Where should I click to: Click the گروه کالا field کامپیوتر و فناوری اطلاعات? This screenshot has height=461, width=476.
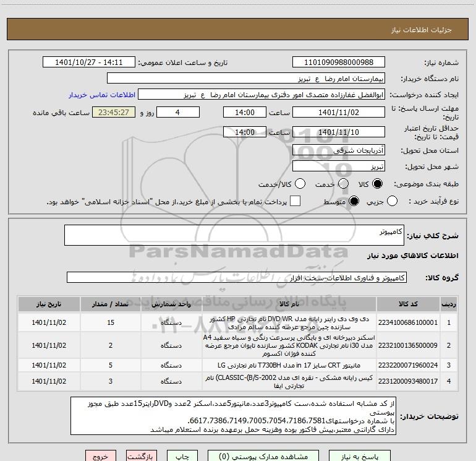coord(237,277)
